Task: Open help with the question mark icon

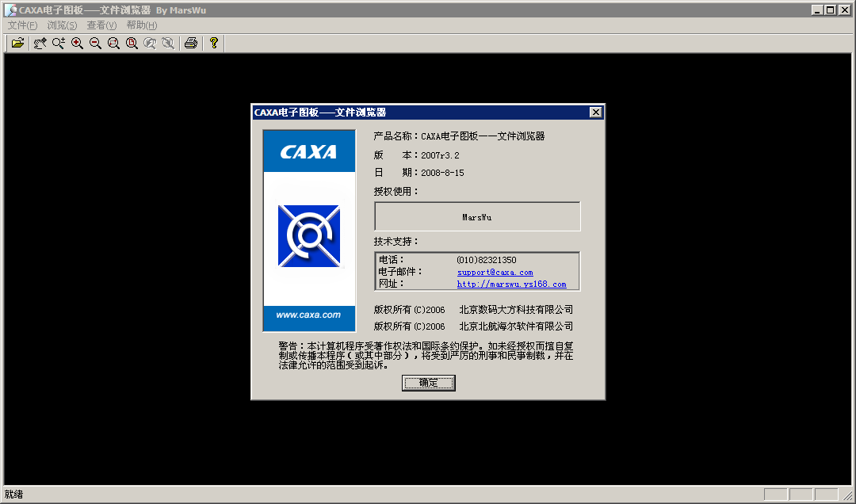Action: click(x=213, y=43)
